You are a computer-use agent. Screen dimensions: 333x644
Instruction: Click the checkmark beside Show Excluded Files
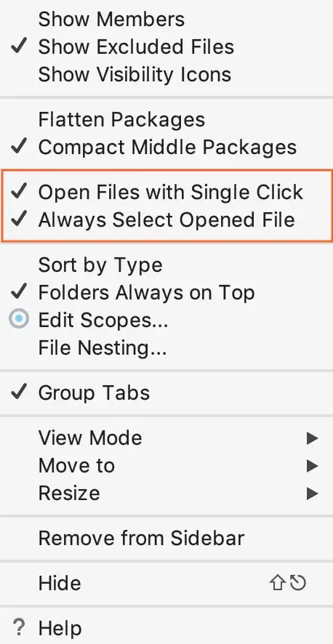tap(19, 47)
